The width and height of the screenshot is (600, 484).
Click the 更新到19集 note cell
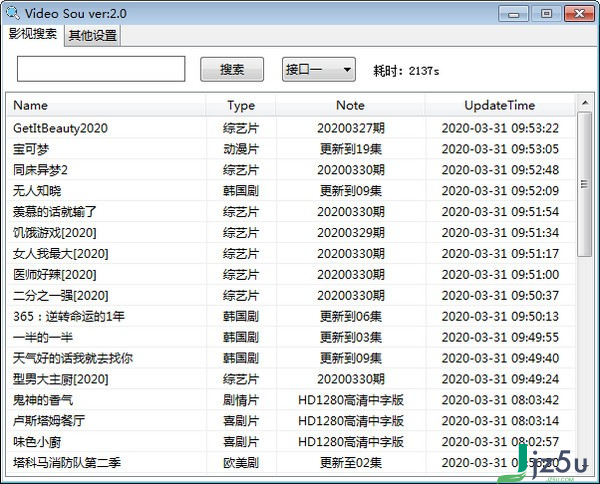click(351, 149)
